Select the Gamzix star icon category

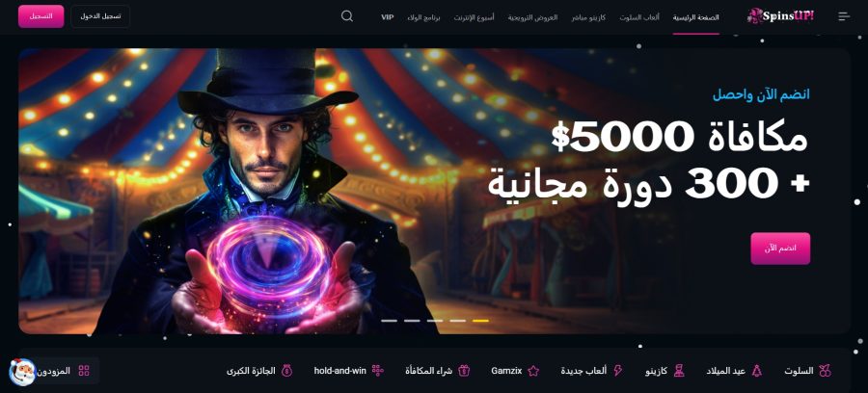tap(515, 371)
